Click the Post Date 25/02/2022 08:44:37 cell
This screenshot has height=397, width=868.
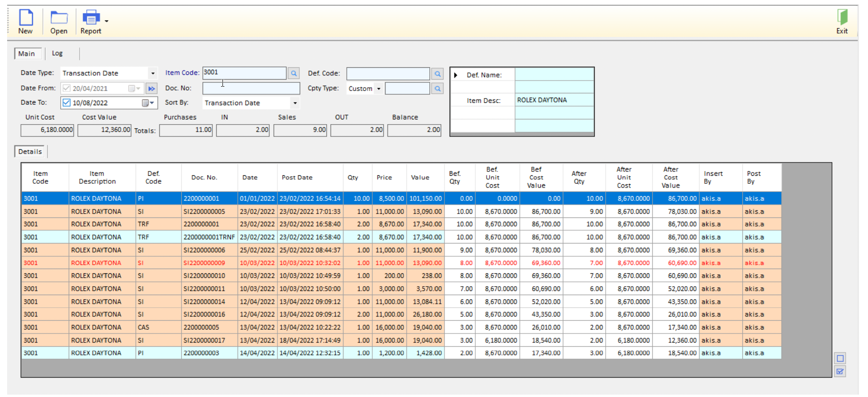coord(310,250)
